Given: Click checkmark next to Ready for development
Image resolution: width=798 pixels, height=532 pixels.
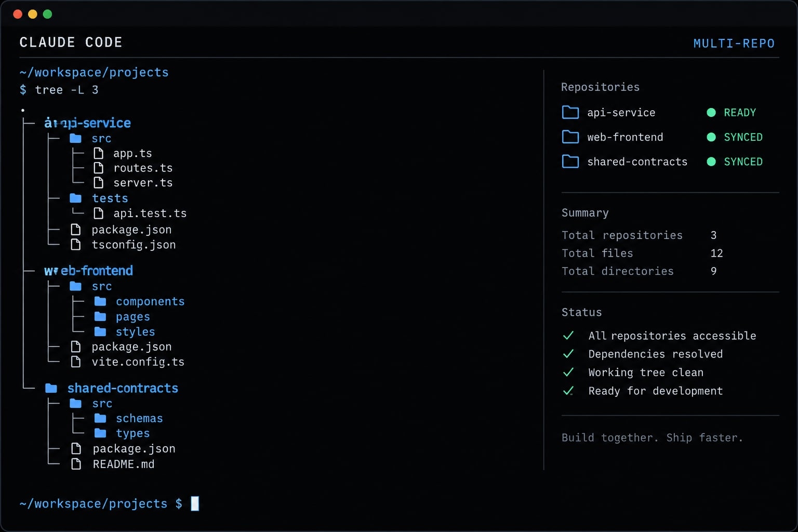Looking at the screenshot, I should point(568,391).
